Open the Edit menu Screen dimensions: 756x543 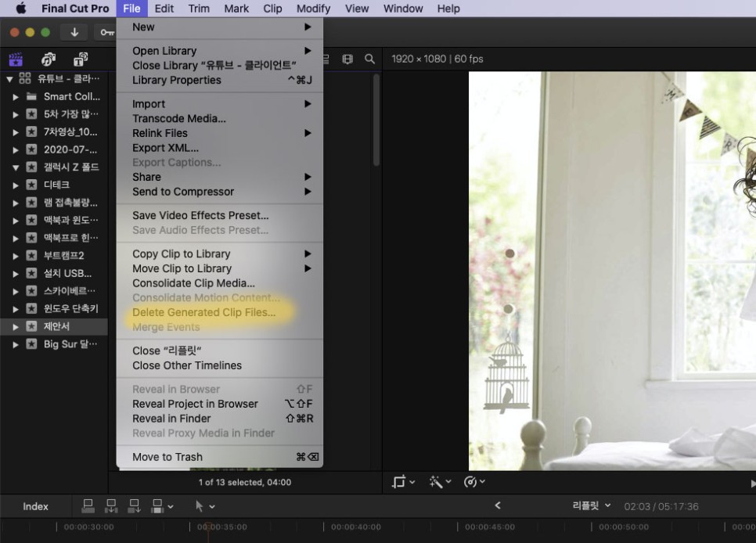(164, 9)
